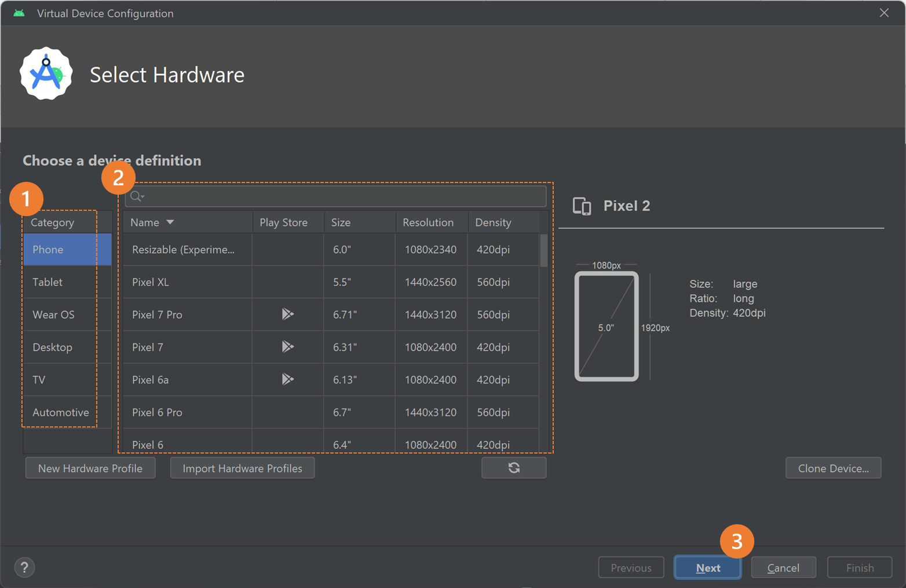Viewport: 906px width, 588px height.
Task: Click the Play Store column header
Action: [288, 222]
